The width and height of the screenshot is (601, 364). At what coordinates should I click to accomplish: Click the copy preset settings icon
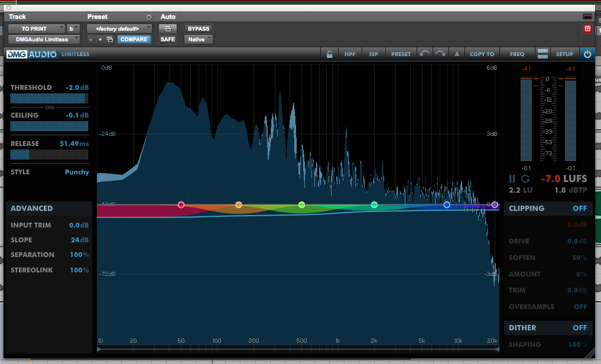click(x=110, y=40)
